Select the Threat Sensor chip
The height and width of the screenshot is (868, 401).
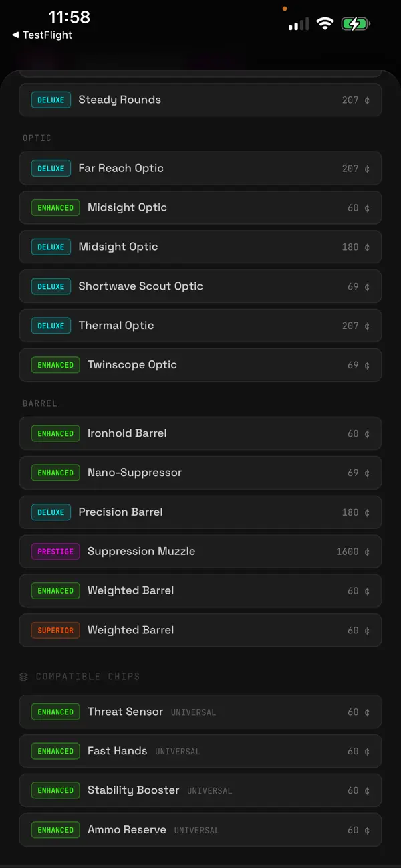pyautogui.click(x=200, y=712)
